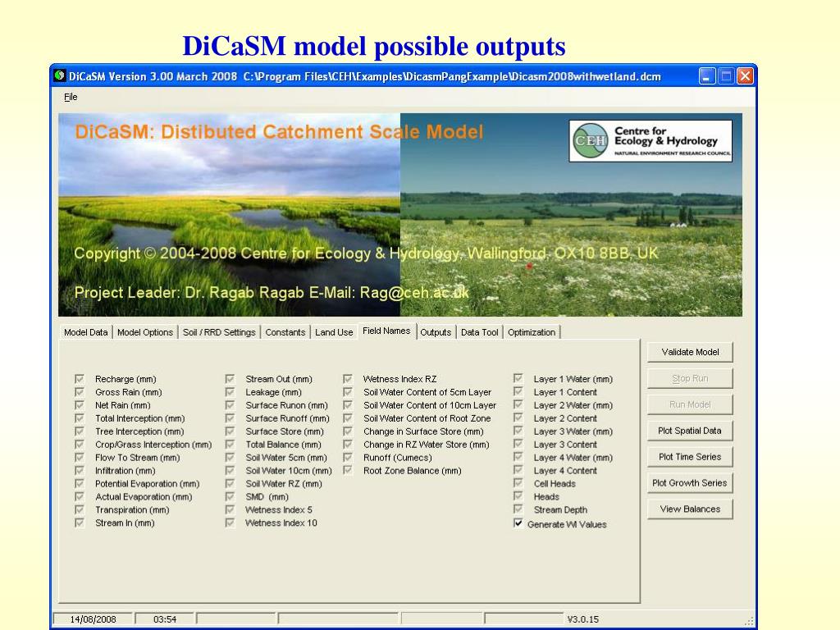Go to the Land Use tab
This screenshot has width=840, height=630.
[x=334, y=332]
